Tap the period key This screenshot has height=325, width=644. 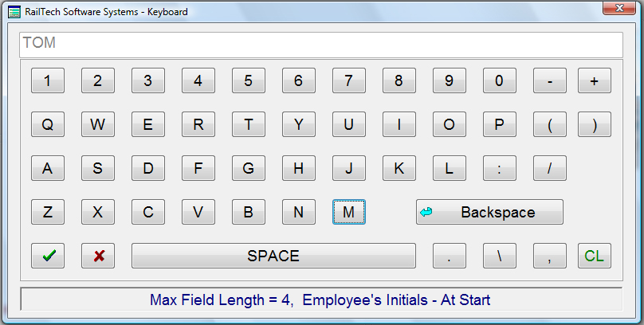[x=450, y=256]
